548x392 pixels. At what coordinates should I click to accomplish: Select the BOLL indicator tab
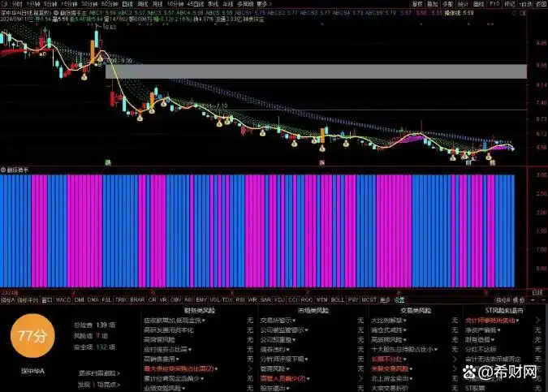(x=335, y=299)
